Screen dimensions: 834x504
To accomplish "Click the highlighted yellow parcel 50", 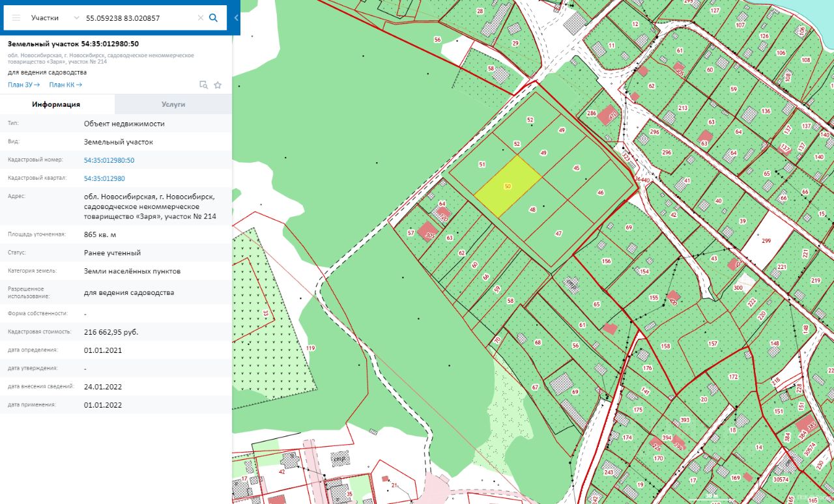I will click(508, 187).
